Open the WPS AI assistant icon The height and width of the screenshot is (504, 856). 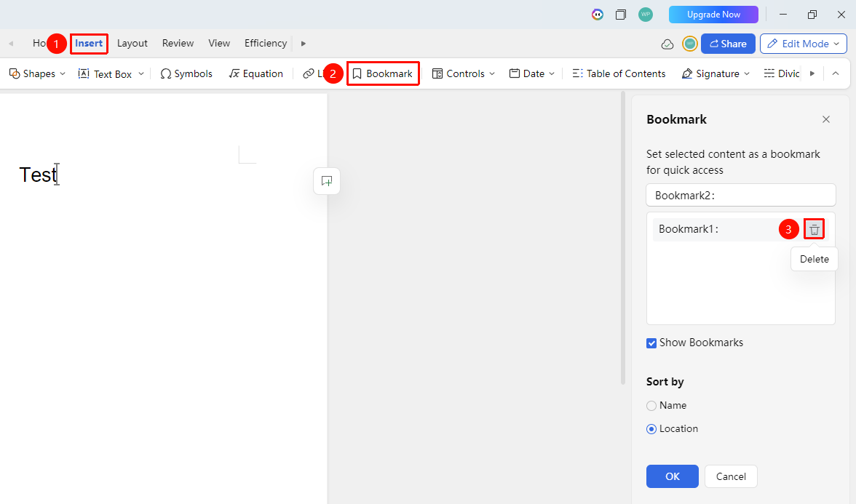(x=597, y=15)
